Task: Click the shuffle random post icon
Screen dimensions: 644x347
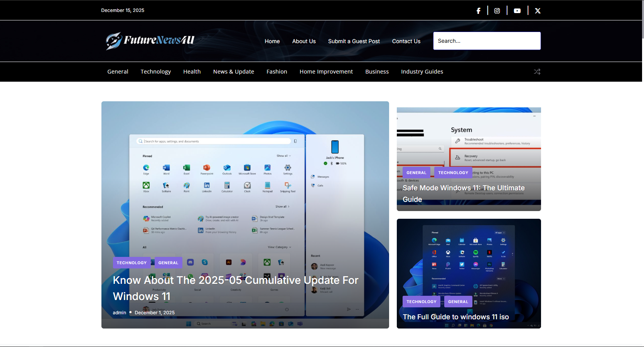Action: 537,72
